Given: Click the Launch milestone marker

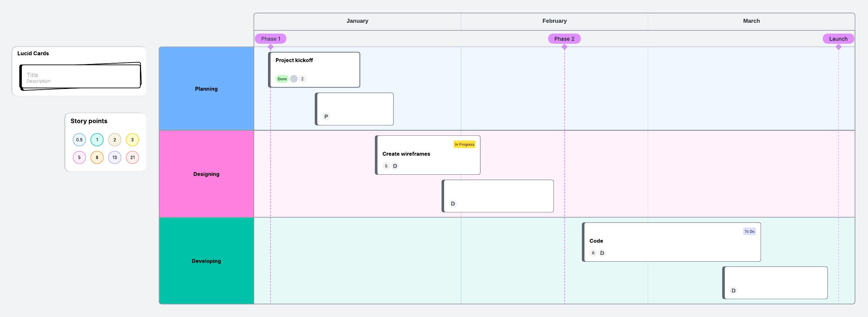Looking at the screenshot, I should click(838, 39).
